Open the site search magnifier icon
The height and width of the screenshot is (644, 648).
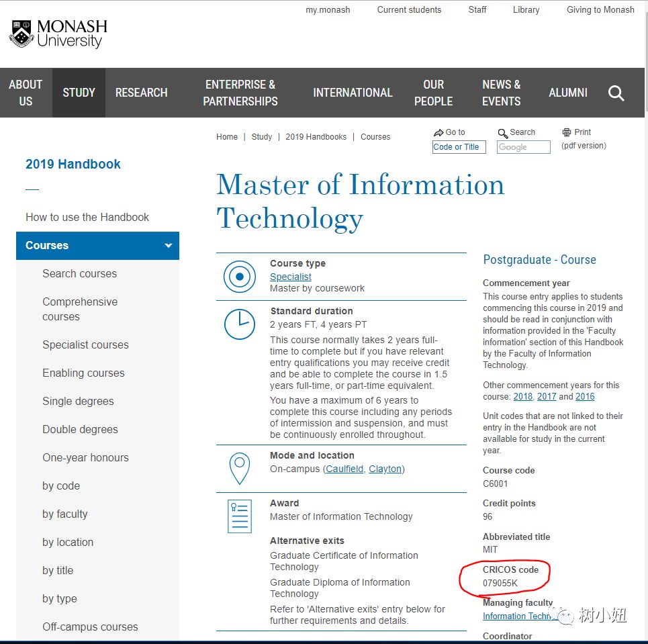pyautogui.click(x=616, y=93)
